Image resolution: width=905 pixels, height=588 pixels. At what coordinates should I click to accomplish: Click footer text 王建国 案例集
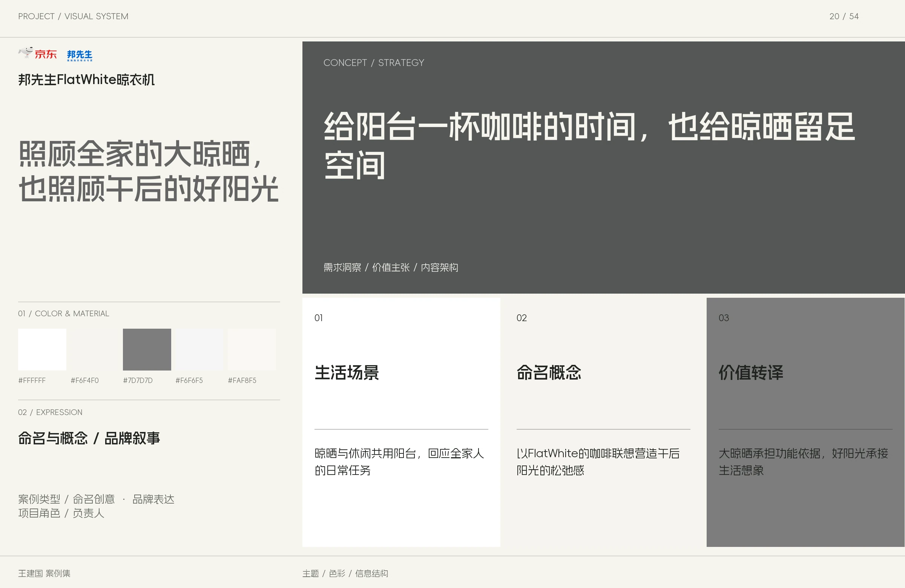click(44, 573)
